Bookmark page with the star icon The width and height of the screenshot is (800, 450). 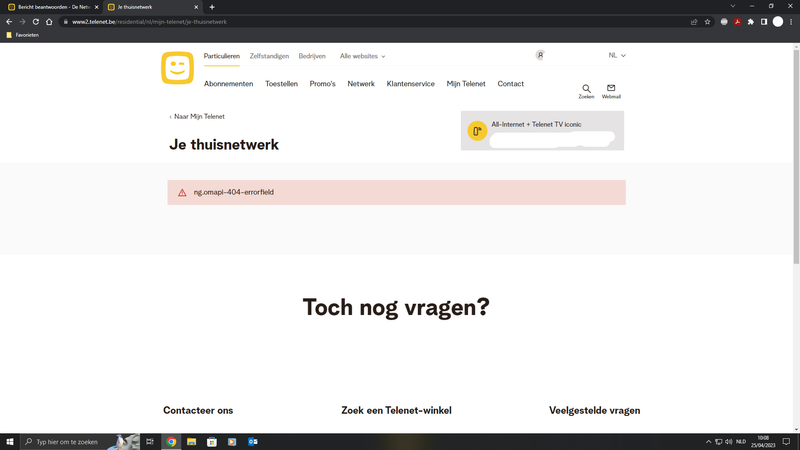pyautogui.click(x=707, y=21)
